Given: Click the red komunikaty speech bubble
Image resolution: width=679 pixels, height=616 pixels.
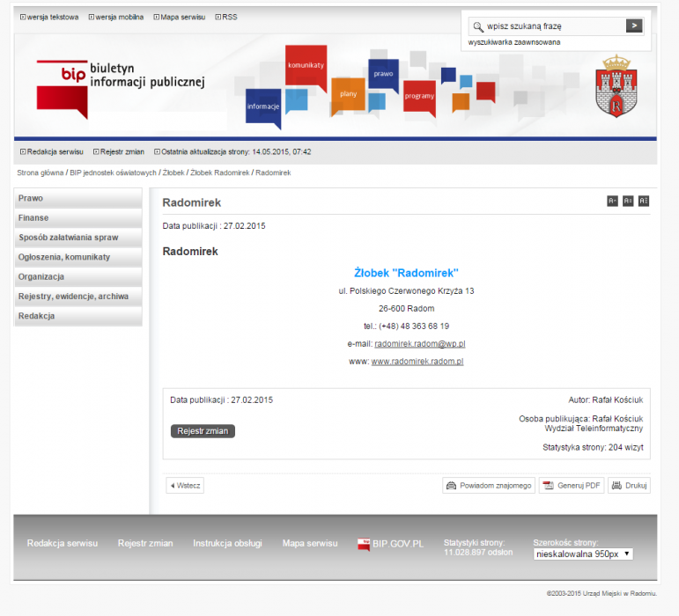Looking at the screenshot, I should (x=306, y=68).
